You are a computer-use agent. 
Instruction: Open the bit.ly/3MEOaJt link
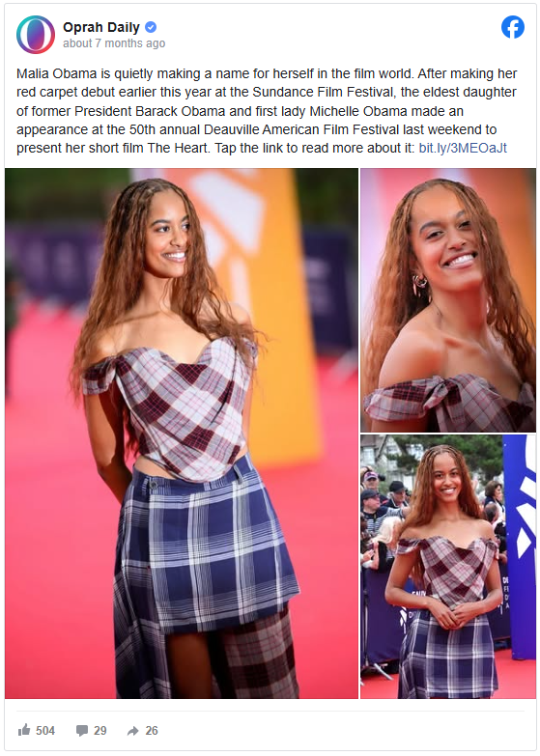463,148
